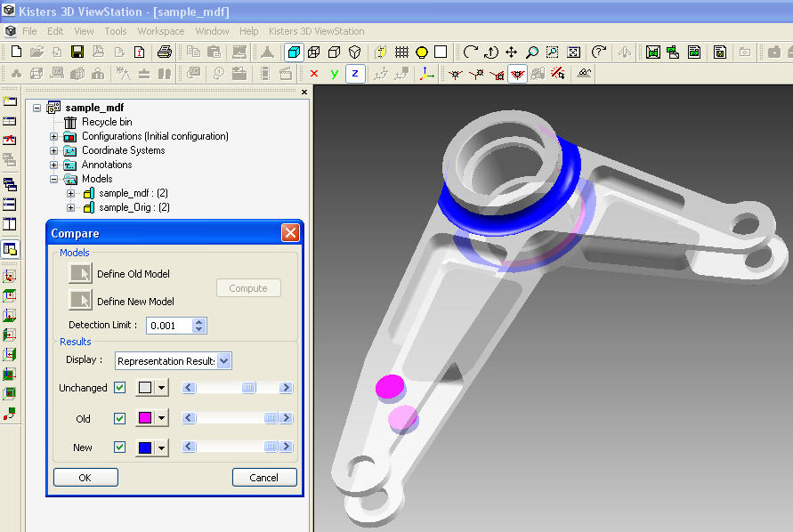Close the tree panel with the x
Viewport: 793px width, 532px height.
(x=304, y=92)
